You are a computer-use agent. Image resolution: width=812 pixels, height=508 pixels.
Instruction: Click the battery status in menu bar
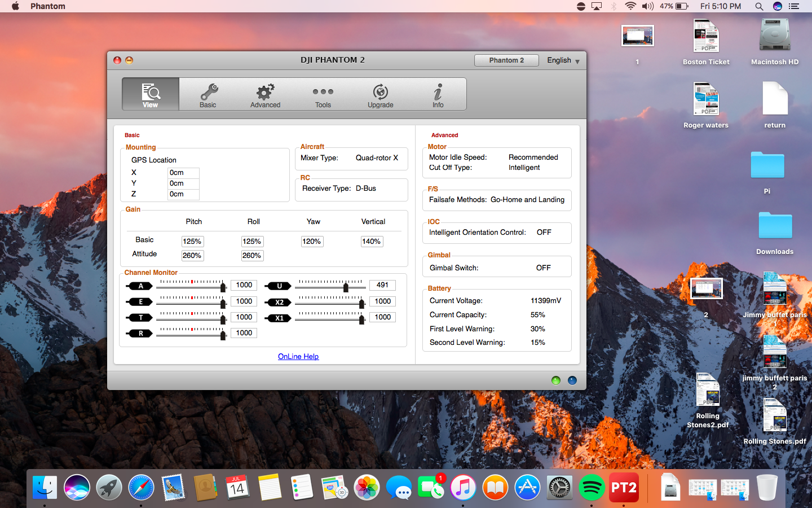(x=674, y=6)
